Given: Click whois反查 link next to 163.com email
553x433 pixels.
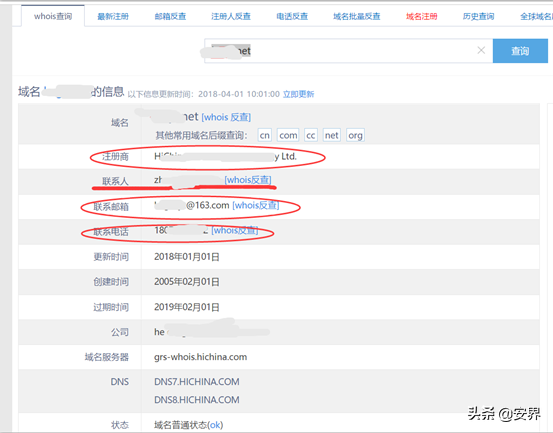Looking at the screenshot, I should 256,205.
